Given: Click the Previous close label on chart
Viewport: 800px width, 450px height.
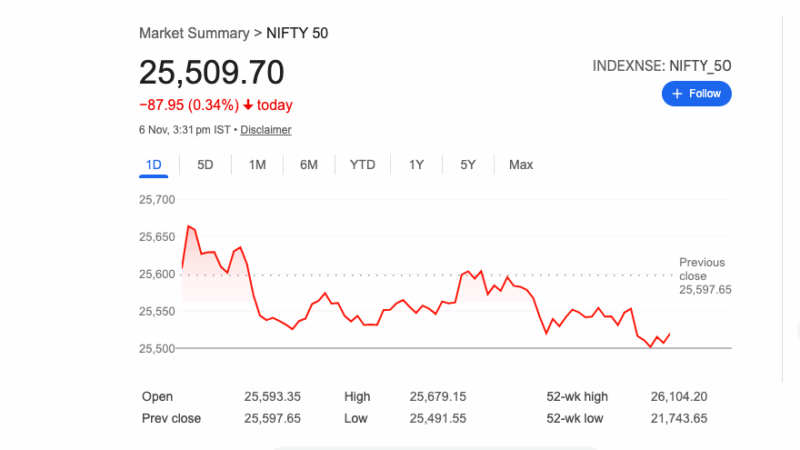Looking at the screenshot, I should point(702,269).
